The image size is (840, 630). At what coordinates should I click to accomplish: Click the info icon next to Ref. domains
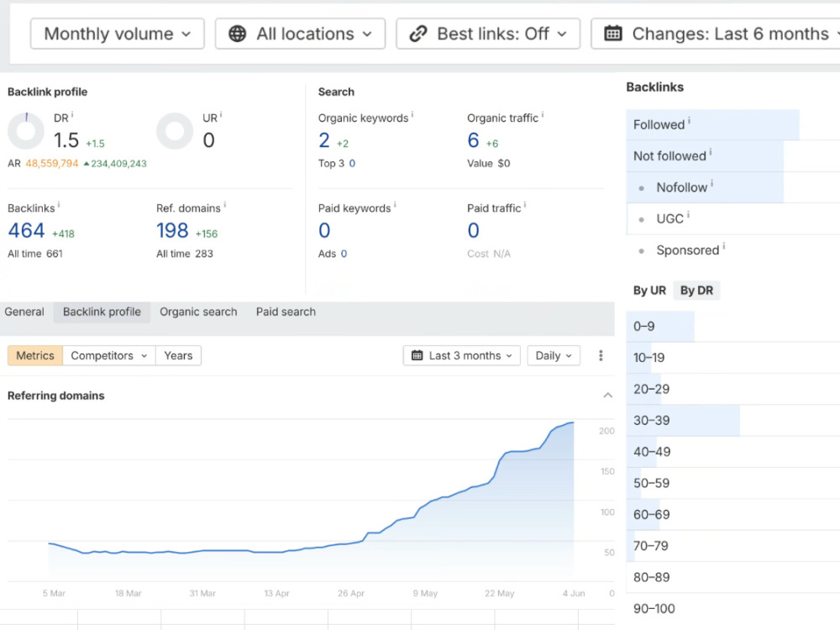point(224,205)
